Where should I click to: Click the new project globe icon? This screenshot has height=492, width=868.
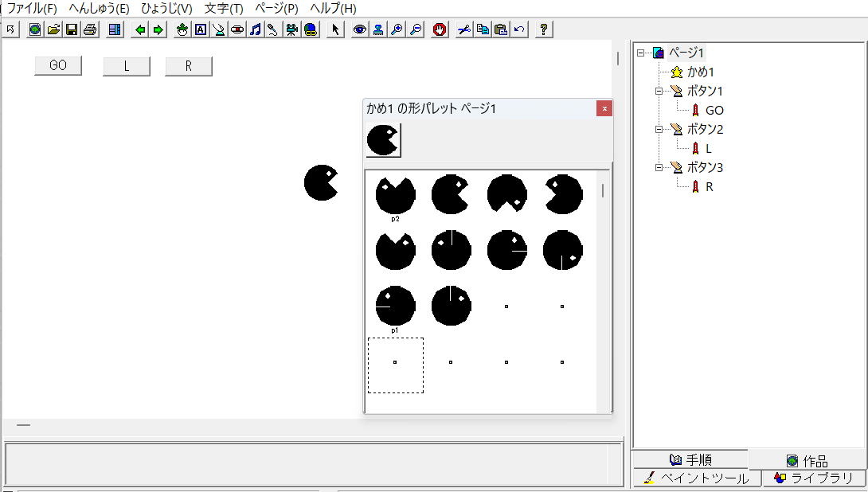pos(35,29)
